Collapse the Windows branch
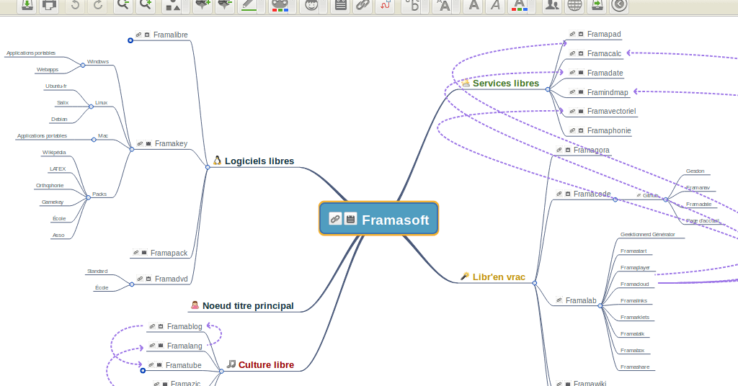 (82, 65)
